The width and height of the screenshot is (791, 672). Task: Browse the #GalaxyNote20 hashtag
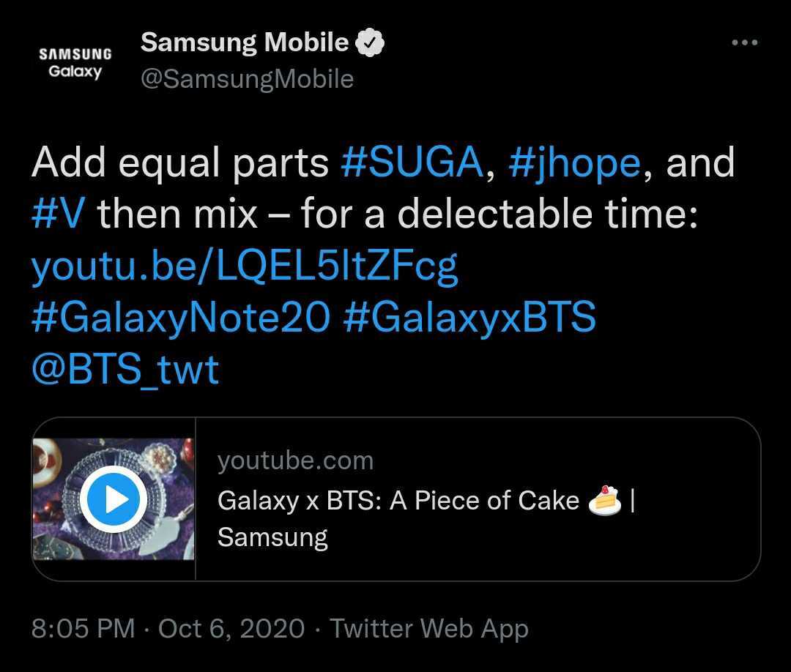pyautogui.click(x=180, y=318)
